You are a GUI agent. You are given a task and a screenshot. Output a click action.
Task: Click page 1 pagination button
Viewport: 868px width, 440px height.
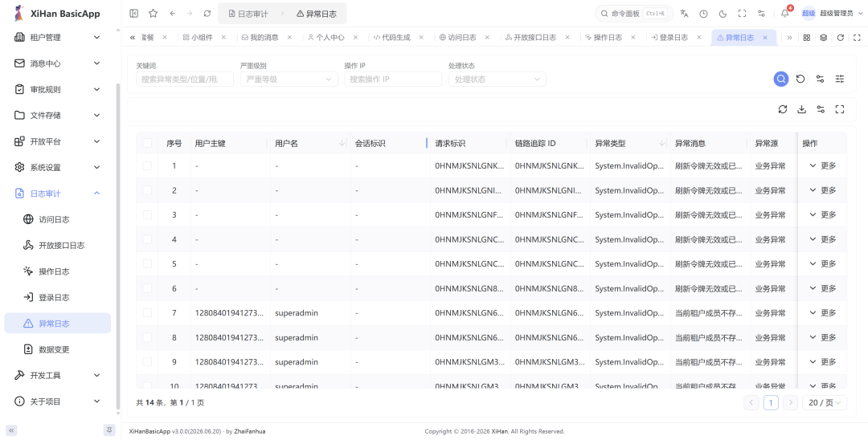tap(771, 402)
